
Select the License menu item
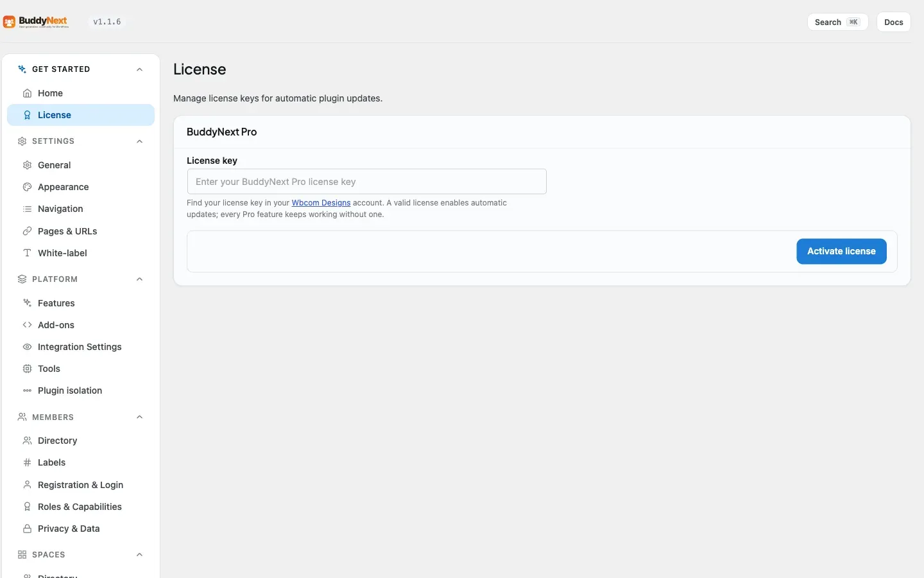click(x=81, y=115)
